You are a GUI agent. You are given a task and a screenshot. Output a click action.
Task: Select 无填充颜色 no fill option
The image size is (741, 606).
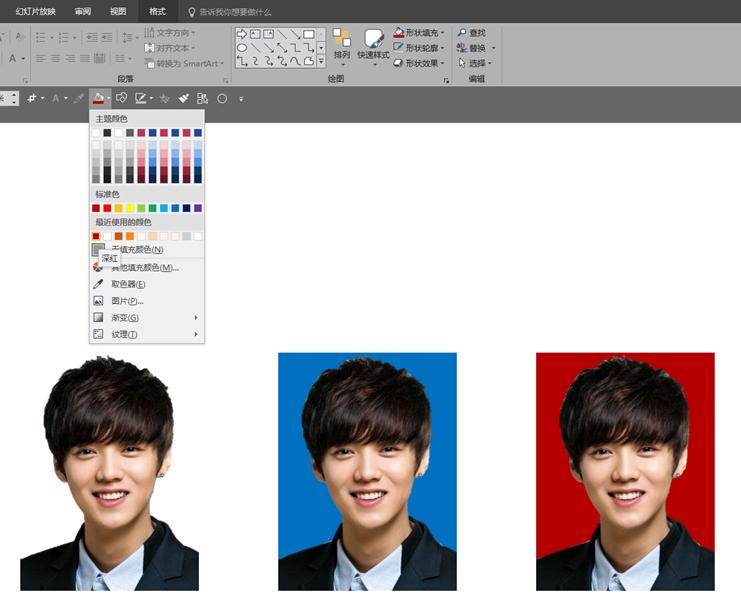[x=138, y=249]
